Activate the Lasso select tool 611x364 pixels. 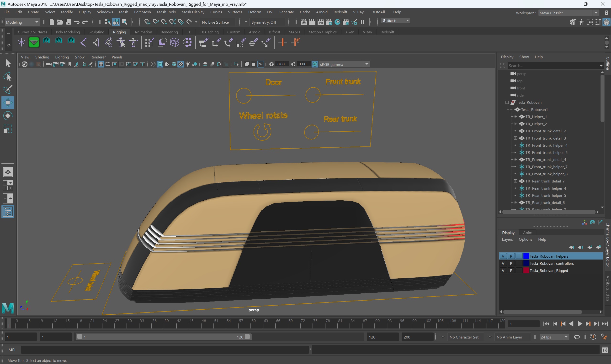pyautogui.click(x=8, y=77)
